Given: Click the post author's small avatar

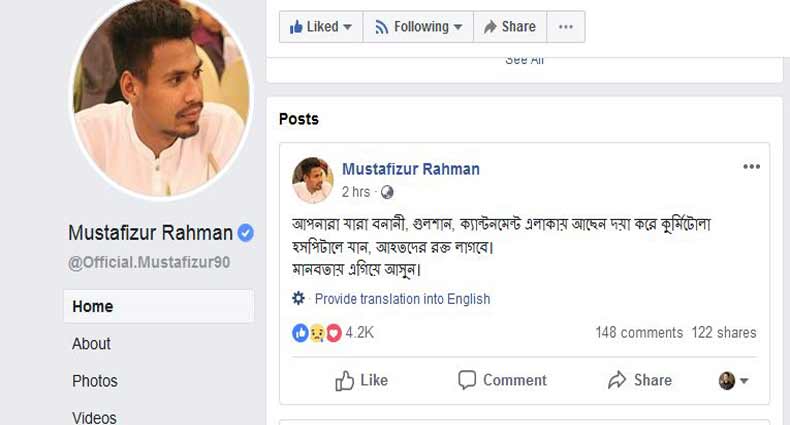Looking at the screenshot, I should pos(312,180).
